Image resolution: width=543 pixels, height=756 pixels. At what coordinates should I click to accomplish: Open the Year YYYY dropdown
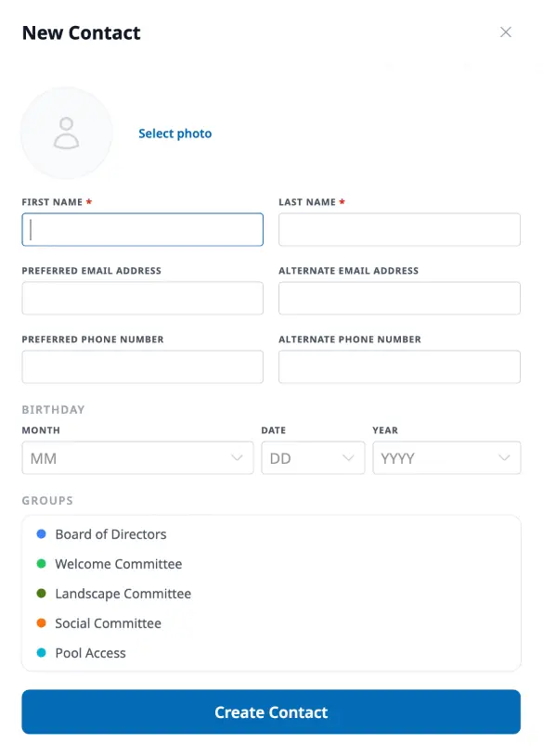446,457
